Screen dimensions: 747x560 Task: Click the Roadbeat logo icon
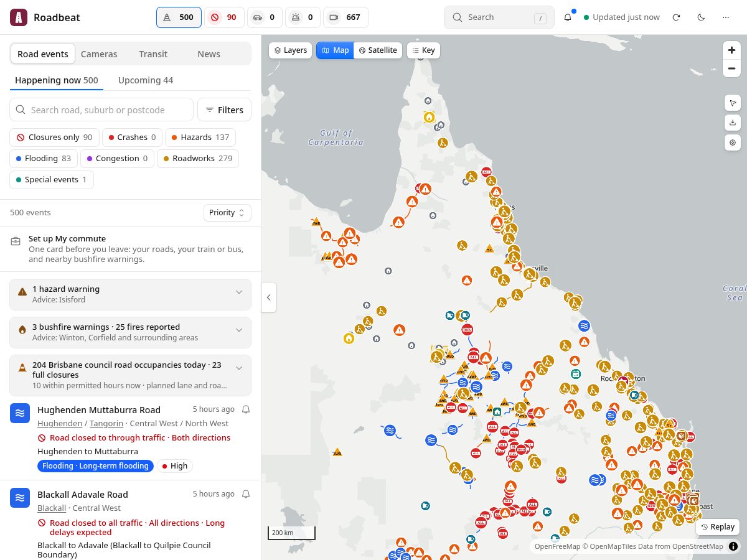19,17
